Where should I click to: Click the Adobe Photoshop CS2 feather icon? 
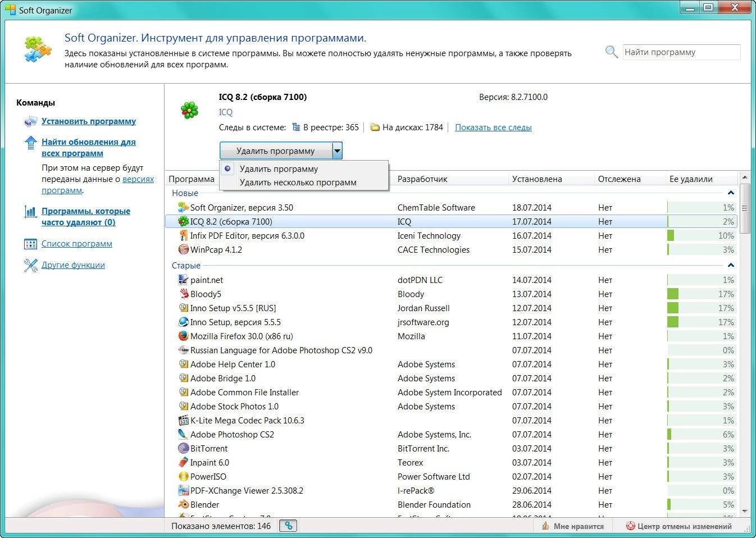(x=183, y=434)
